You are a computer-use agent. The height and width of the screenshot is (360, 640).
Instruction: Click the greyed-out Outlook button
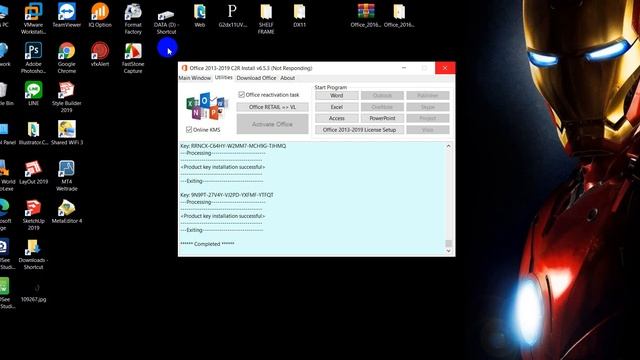point(382,96)
